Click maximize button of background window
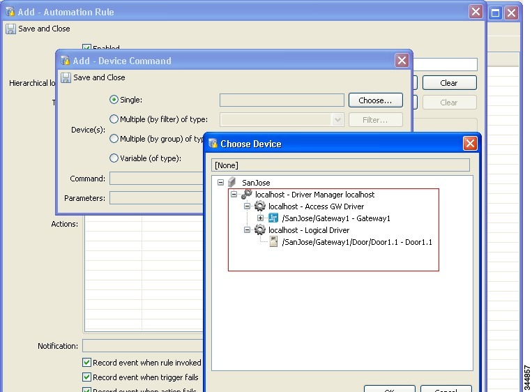The height and width of the screenshot is (392, 532). pyautogui.click(x=495, y=13)
